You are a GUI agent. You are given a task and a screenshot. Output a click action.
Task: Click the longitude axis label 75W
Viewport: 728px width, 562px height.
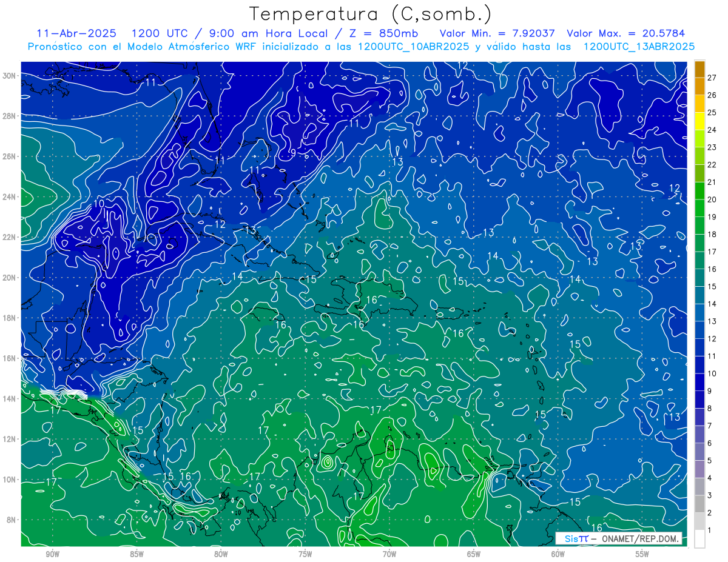pyautogui.click(x=305, y=554)
